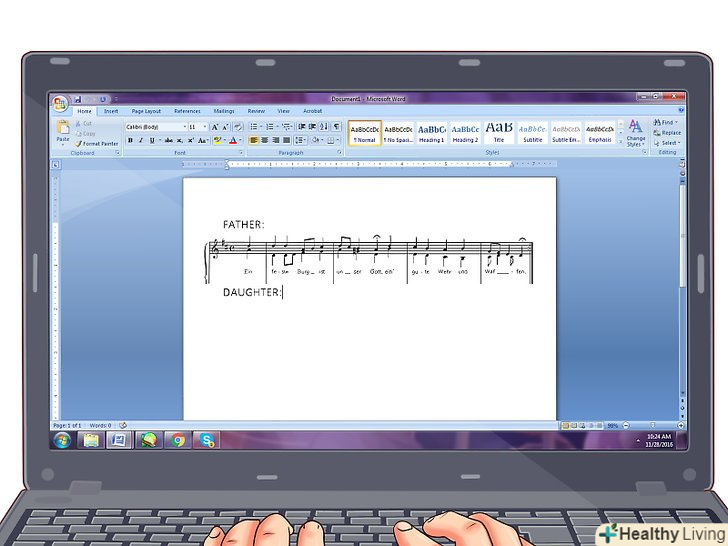
Task: Apply the Title style
Action: pyautogui.click(x=499, y=133)
